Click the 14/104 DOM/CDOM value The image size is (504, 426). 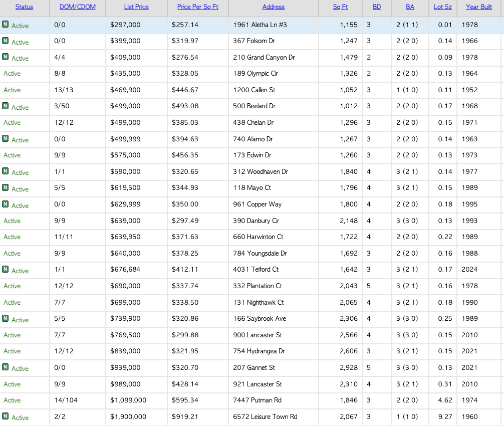[x=66, y=400]
